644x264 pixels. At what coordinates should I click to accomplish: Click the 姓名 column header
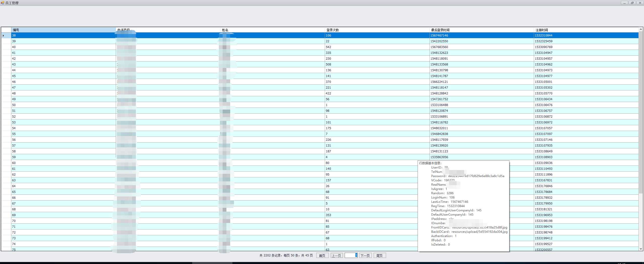[272, 30]
